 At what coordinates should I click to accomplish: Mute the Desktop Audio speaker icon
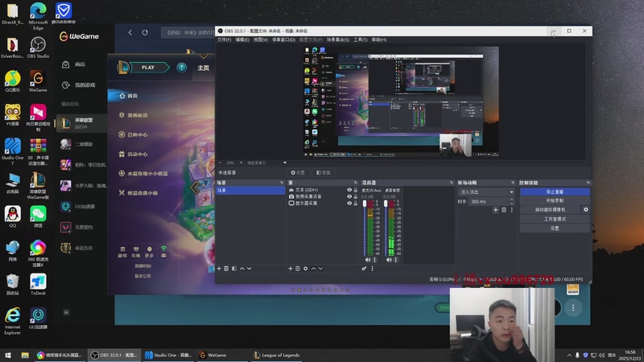point(389,260)
